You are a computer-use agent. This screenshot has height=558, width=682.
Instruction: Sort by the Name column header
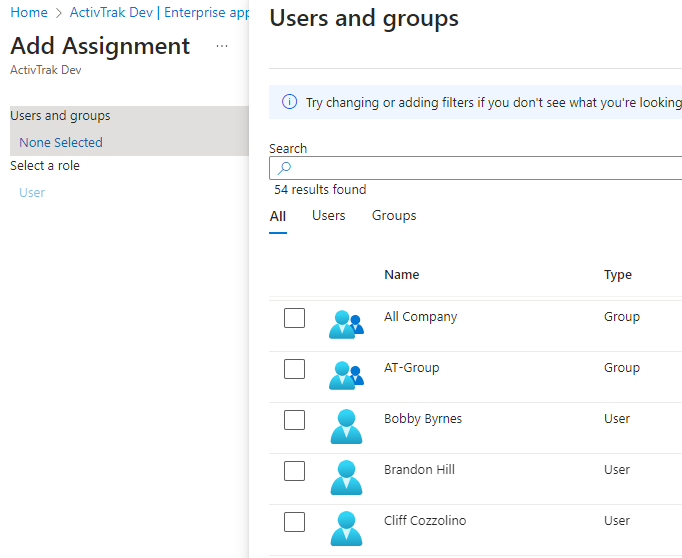[401, 274]
